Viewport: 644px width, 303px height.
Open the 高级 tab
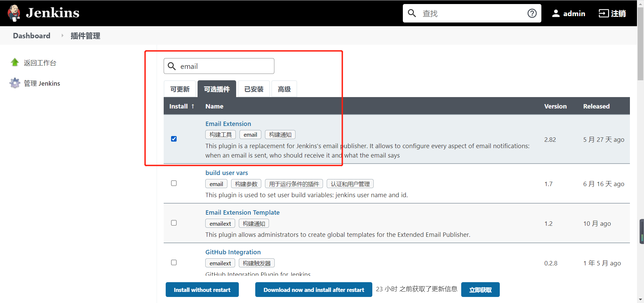[284, 89]
